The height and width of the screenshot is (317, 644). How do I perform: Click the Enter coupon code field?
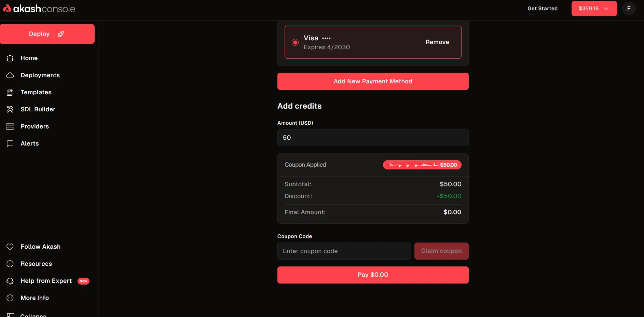tap(344, 251)
